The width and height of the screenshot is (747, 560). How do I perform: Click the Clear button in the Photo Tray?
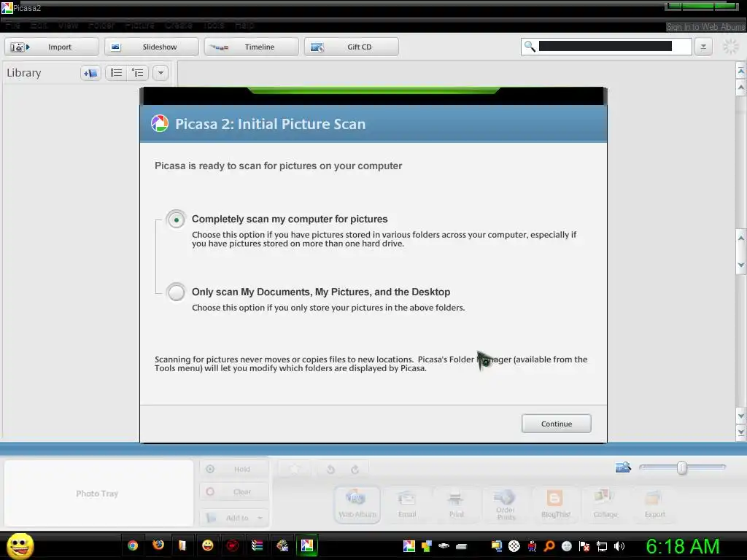click(234, 491)
